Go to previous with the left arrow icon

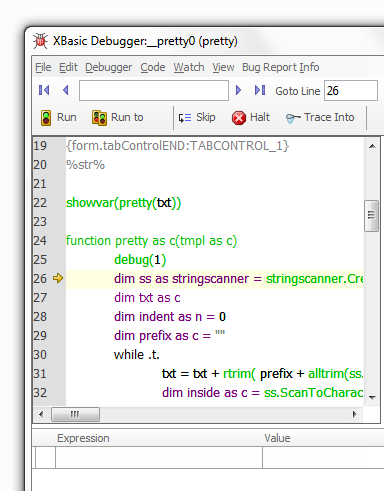click(66, 90)
